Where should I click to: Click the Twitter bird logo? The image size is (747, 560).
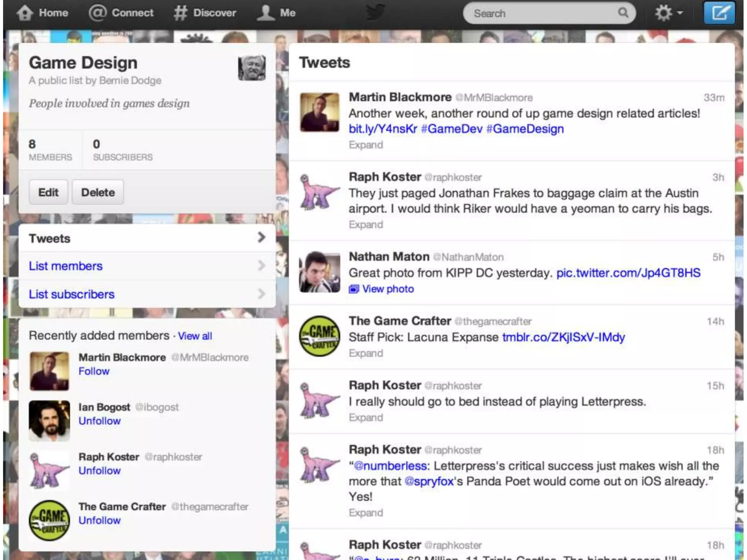coord(376,13)
